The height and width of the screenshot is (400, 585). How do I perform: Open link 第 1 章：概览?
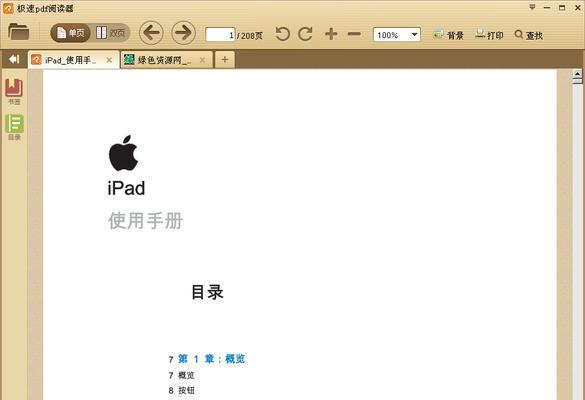(212, 359)
